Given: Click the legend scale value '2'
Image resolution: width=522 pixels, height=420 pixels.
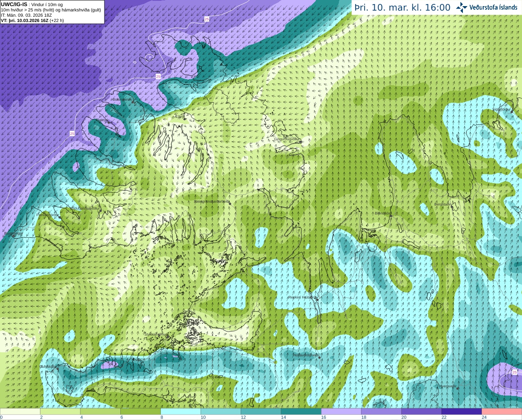Looking at the screenshot, I should coord(41,417).
